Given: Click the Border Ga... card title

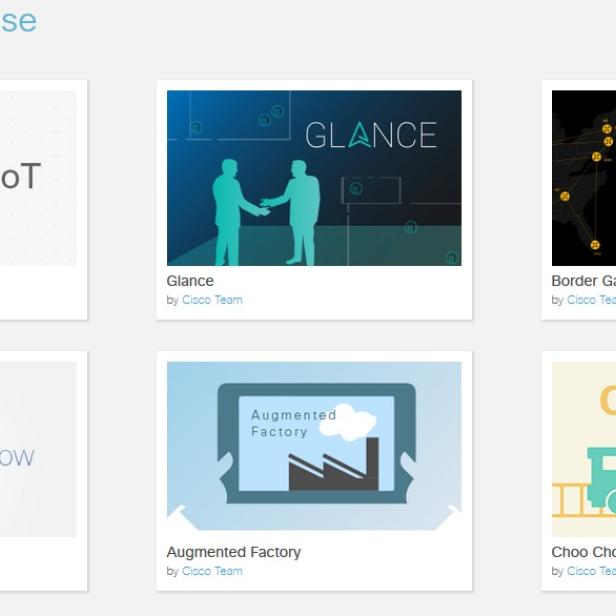Looking at the screenshot, I should coord(583,281).
